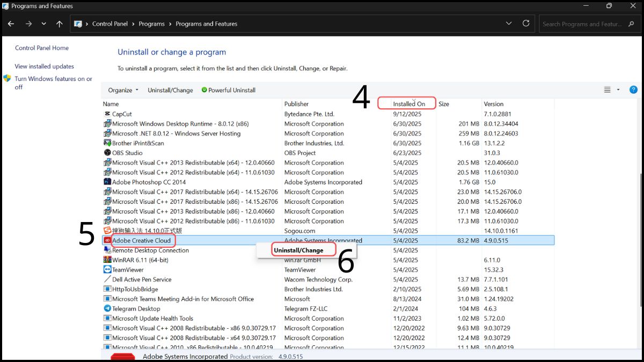Go back using the back arrow
The height and width of the screenshot is (362, 644).
(x=11, y=24)
